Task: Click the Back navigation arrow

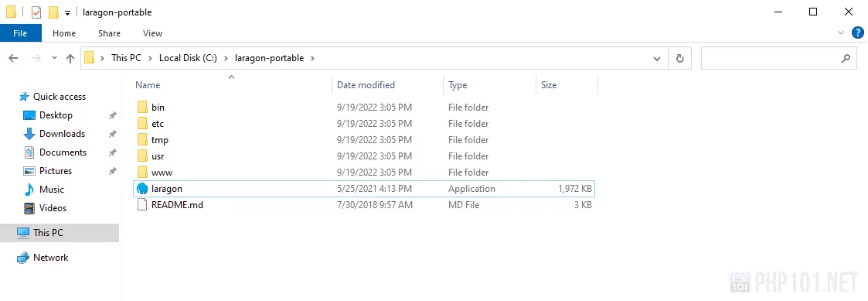Action: pos(13,58)
